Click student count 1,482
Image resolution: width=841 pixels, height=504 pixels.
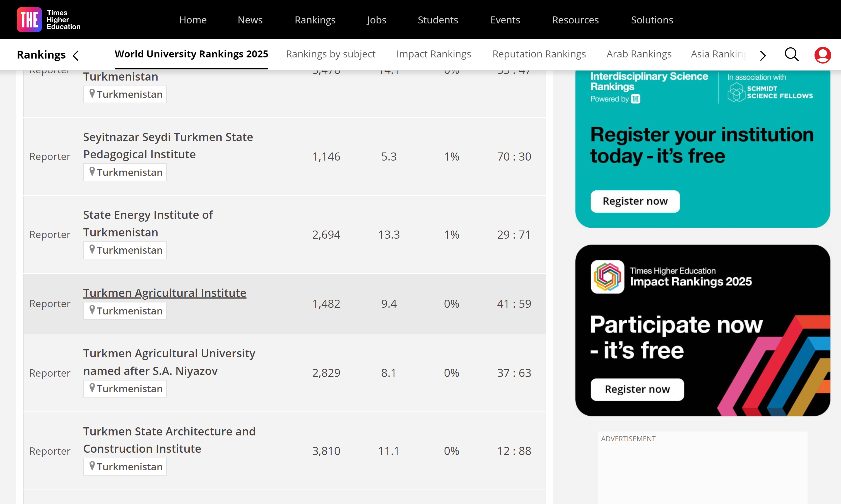click(x=326, y=304)
